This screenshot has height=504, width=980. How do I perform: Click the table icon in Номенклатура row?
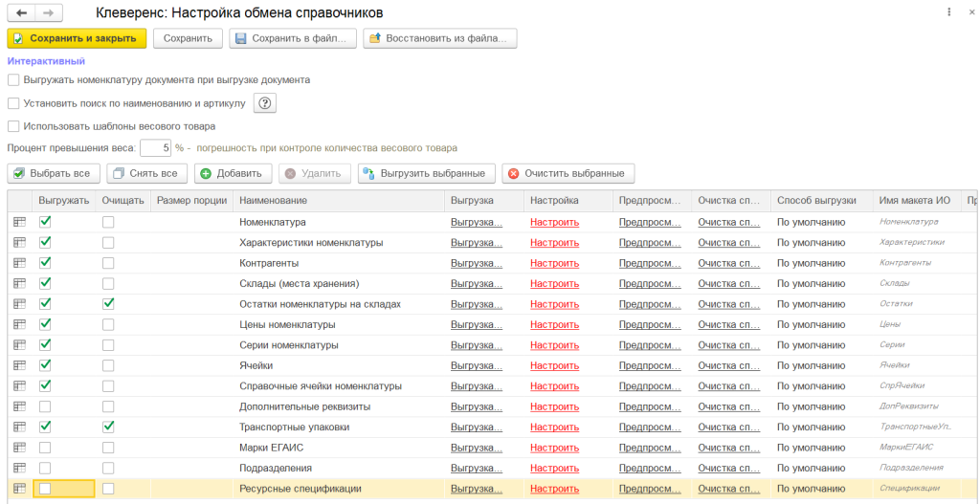coord(19,222)
